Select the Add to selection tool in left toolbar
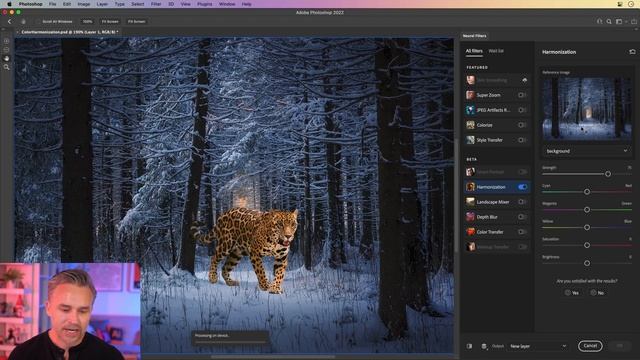This screenshot has height=360, width=640. pos(7,41)
